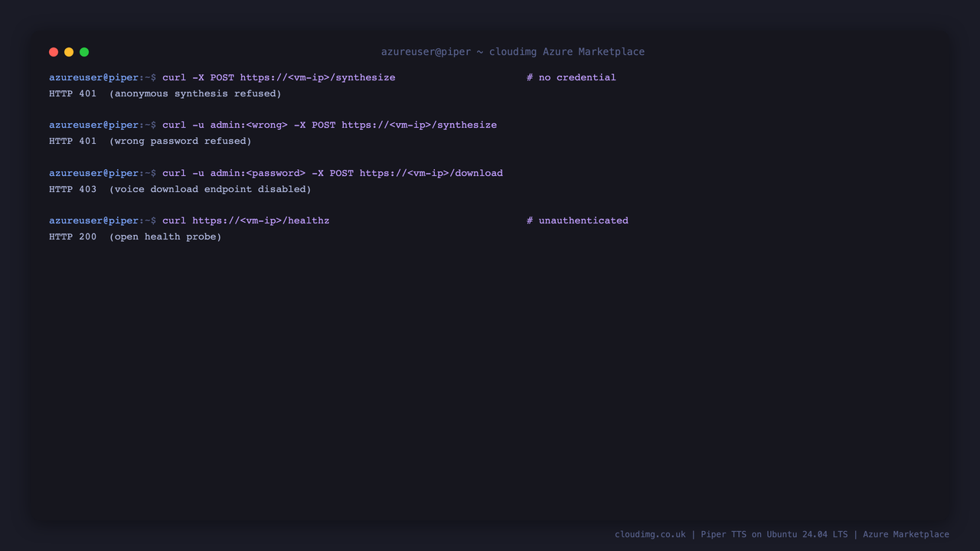Click the green maximize window dot
Image resolution: width=980 pixels, height=551 pixels.
click(x=84, y=52)
